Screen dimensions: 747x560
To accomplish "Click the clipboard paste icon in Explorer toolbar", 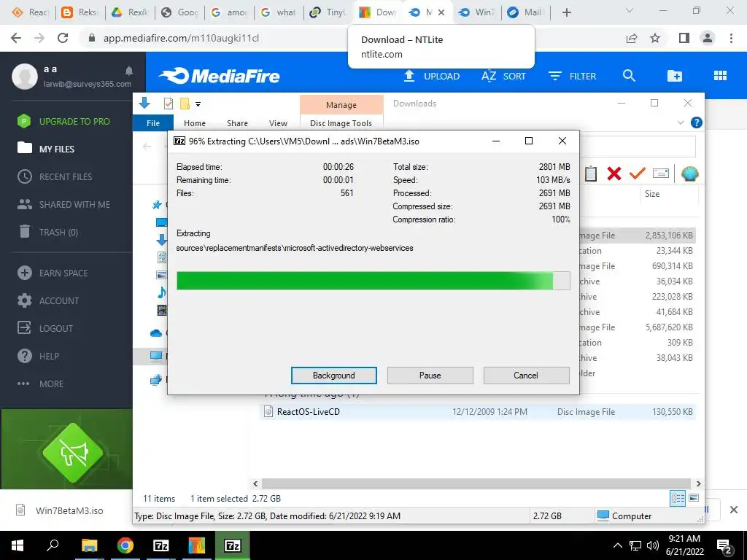I will [x=591, y=174].
